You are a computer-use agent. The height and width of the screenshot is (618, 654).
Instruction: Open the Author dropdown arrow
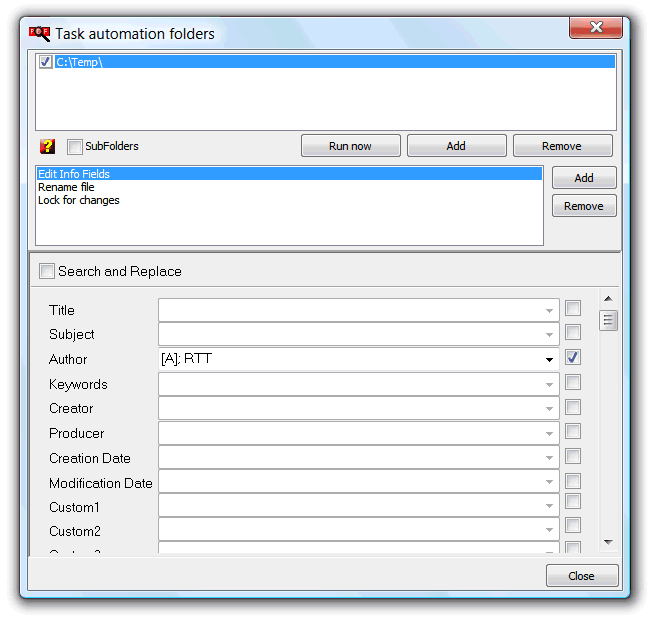pyautogui.click(x=549, y=359)
